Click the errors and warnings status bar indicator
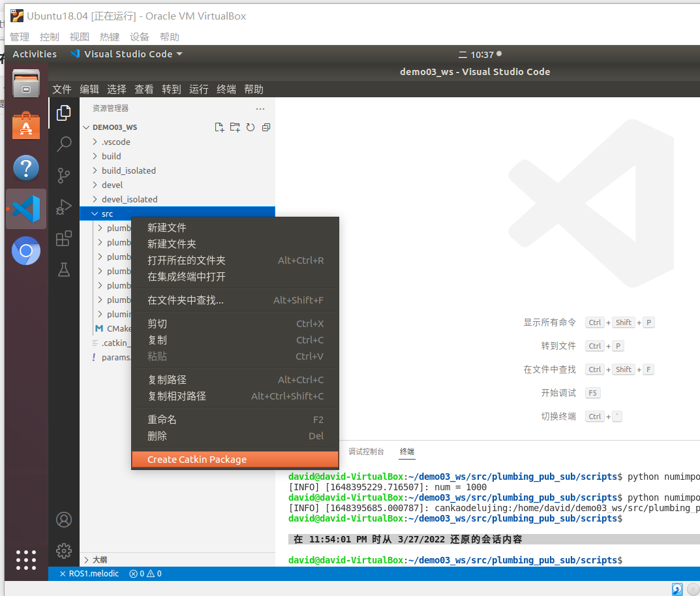The width and height of the screenshot is (700, 596). coord(145,574)
